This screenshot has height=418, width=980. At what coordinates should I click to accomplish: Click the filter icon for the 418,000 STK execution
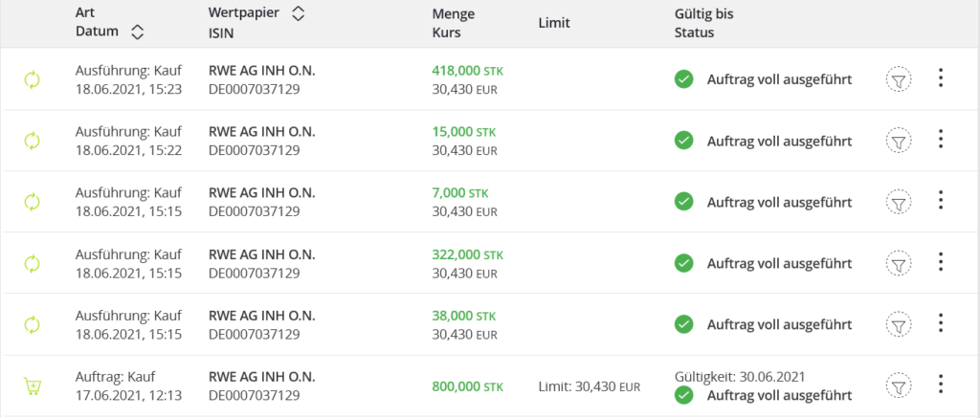pos(898,80)
